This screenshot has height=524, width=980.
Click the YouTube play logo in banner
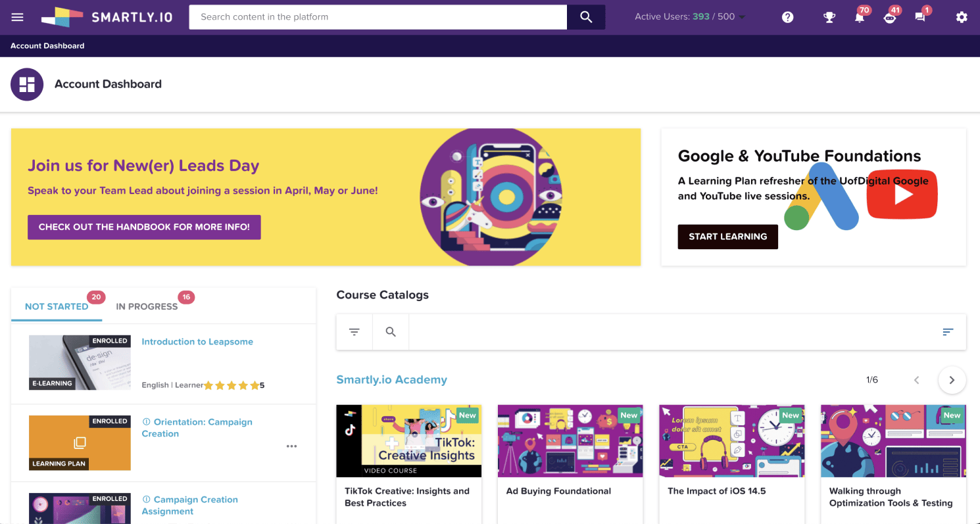tap(902, 195)
